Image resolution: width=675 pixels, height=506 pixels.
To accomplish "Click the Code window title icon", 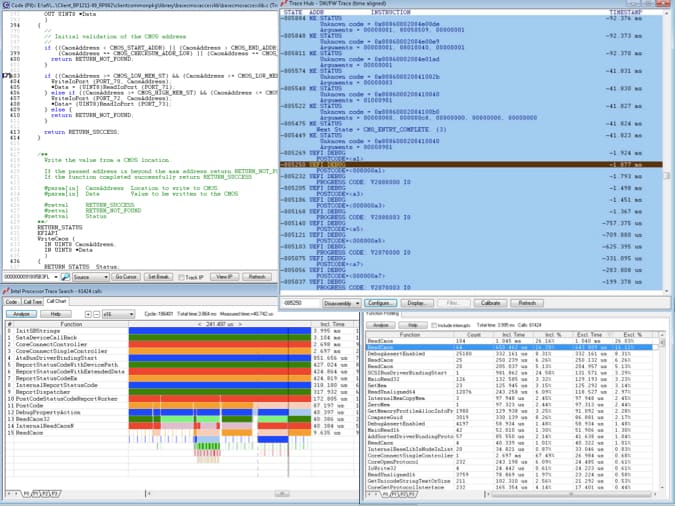I will [6, 5].
